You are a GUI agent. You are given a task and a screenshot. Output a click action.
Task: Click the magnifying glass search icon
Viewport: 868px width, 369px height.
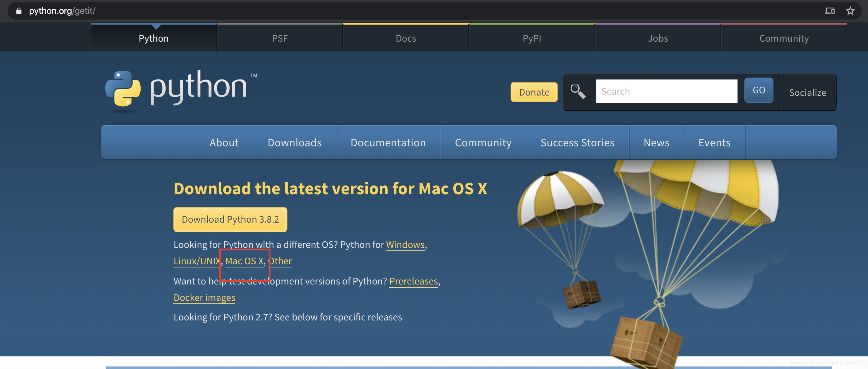coord(578,91)
